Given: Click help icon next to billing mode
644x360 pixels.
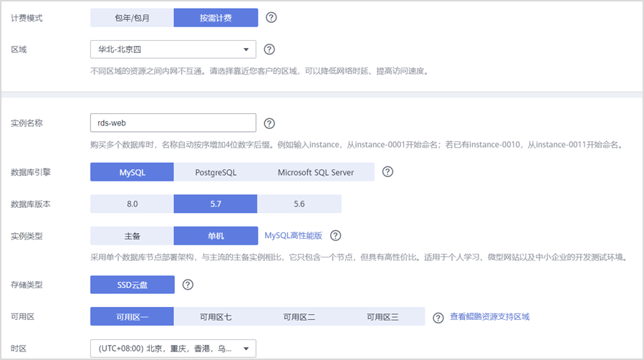Looking at the screenshot, I should coord(271,18).
